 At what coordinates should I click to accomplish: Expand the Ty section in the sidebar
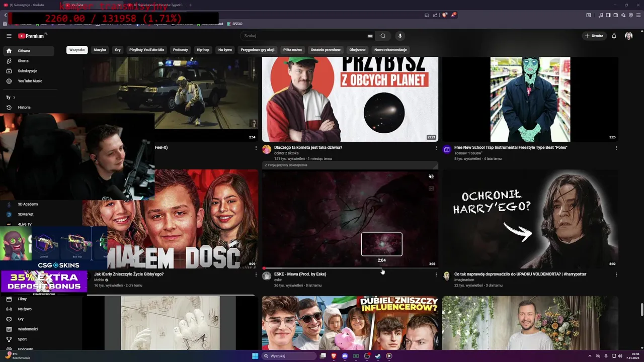tap(11, 97)
